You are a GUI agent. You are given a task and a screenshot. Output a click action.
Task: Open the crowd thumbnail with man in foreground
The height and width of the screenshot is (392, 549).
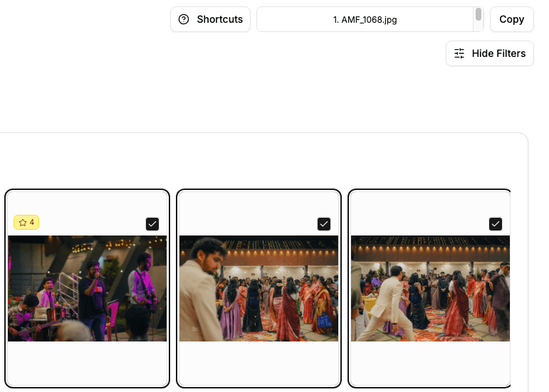point(258,289)
